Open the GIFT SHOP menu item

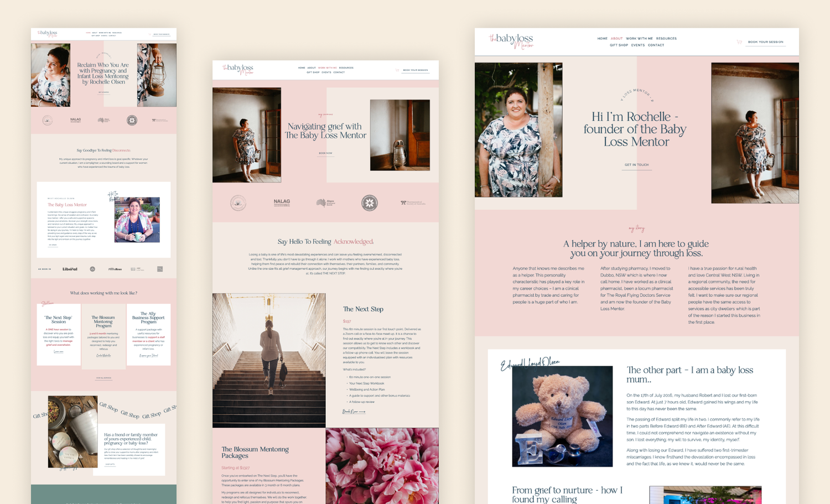click(x=619, y=45)
